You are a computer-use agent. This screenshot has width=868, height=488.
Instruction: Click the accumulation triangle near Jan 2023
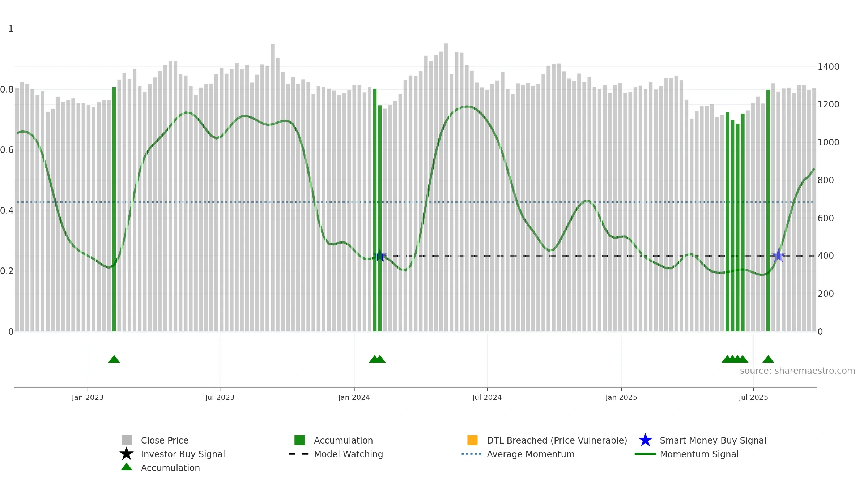click(114, 359)
